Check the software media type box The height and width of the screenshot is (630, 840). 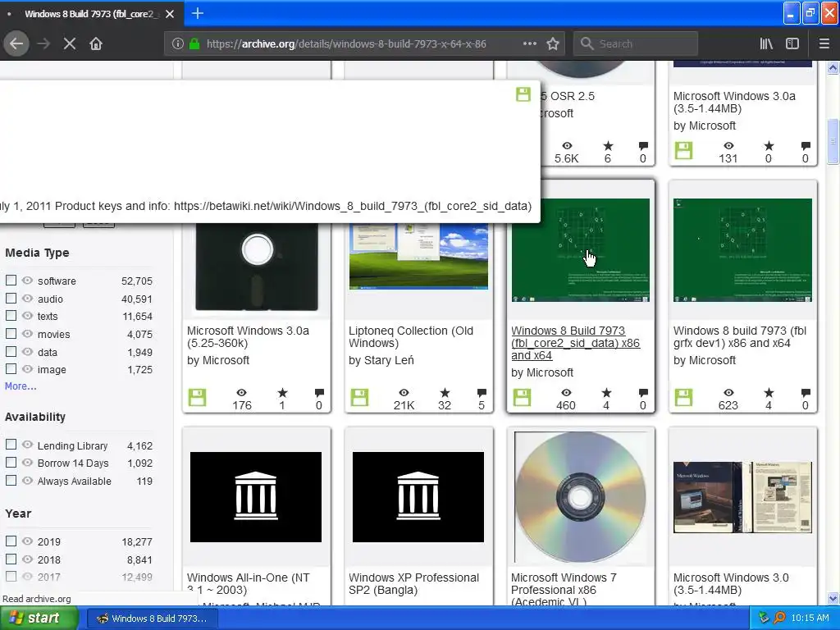pos(11,281)
